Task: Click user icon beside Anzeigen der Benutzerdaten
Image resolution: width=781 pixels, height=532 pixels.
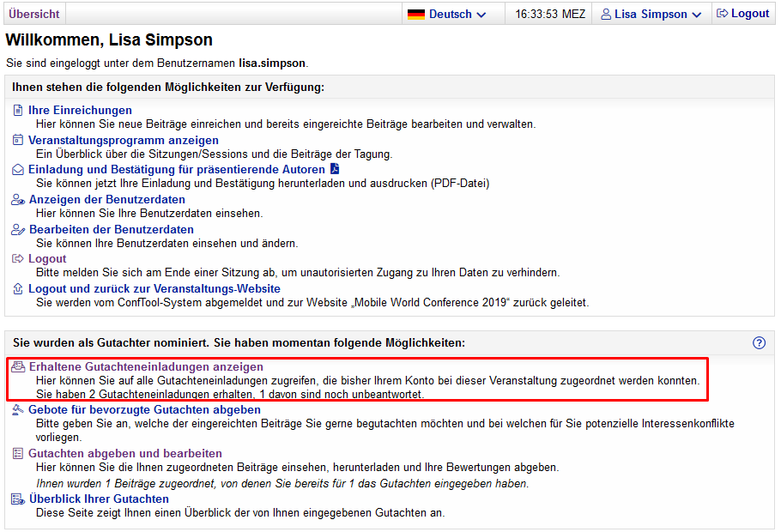Action: (x=18, y=200)
